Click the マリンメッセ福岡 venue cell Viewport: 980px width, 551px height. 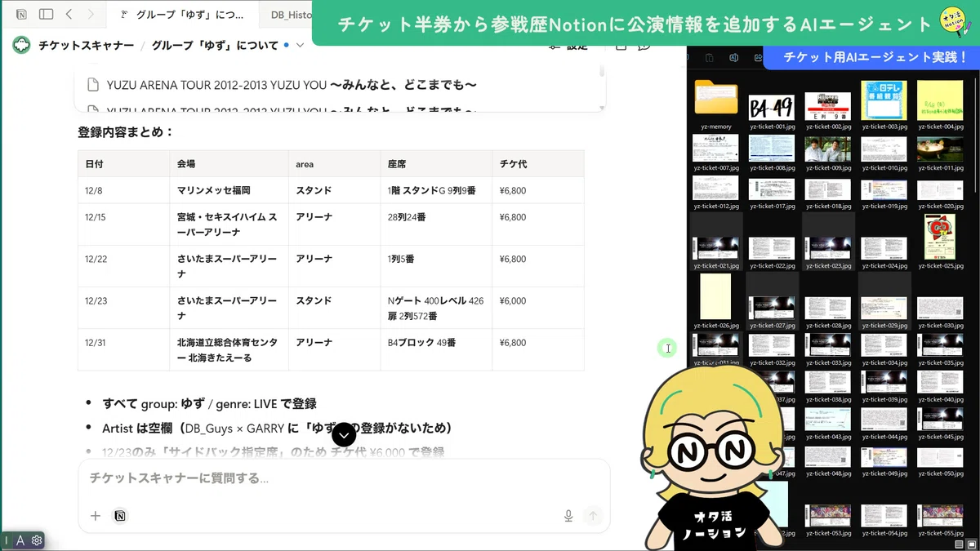click(x=229, y=190)
